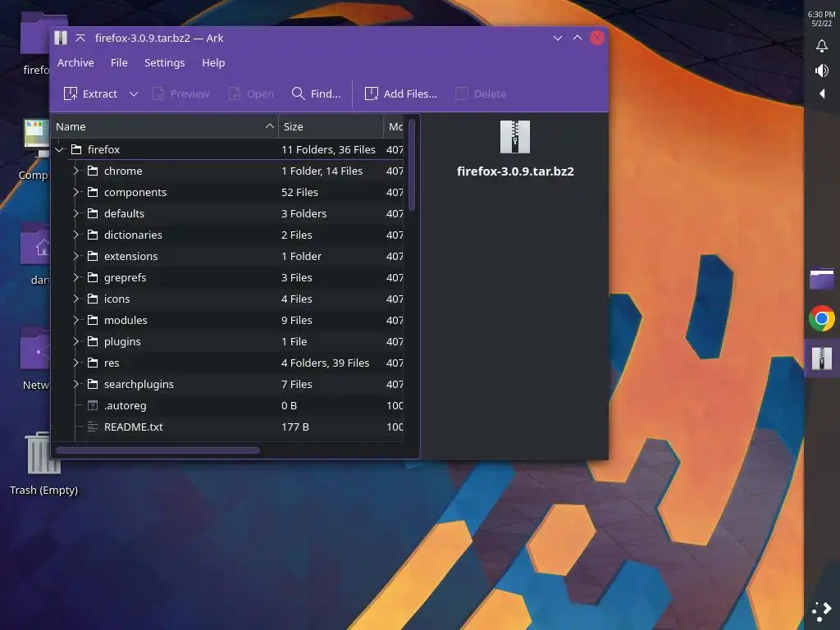This screenshot has height=630, width=840.
Task: Click the Preview toolbar button
Action: tap(180, 94)
